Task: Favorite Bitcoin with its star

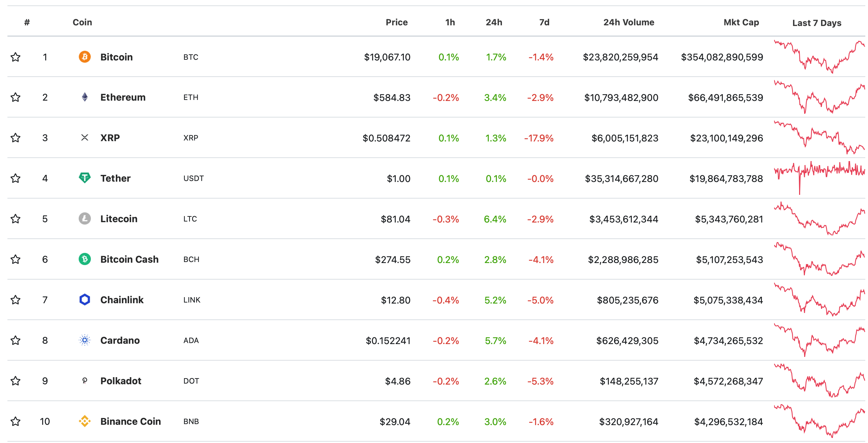Action: pos(16,57)
